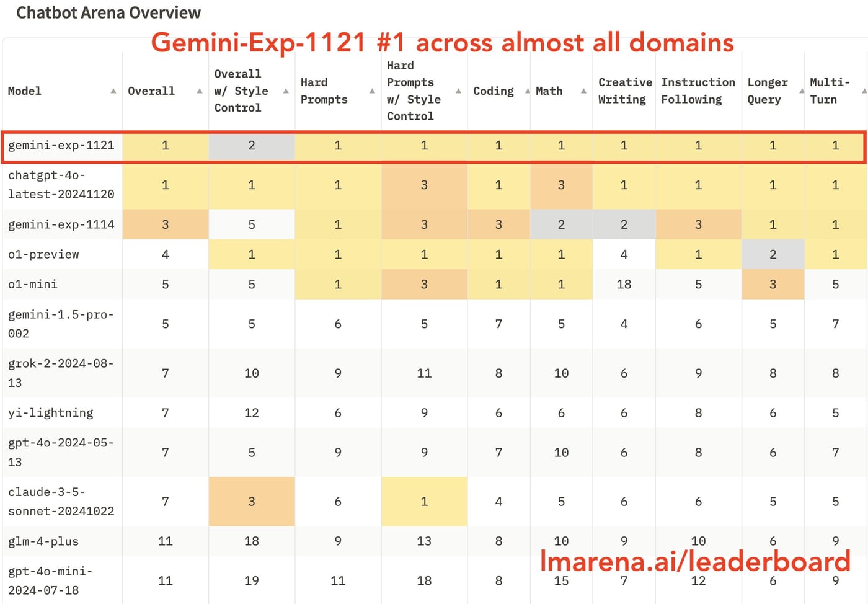
Task: Select the yi-lightning model name
Action: pos(51,413)
